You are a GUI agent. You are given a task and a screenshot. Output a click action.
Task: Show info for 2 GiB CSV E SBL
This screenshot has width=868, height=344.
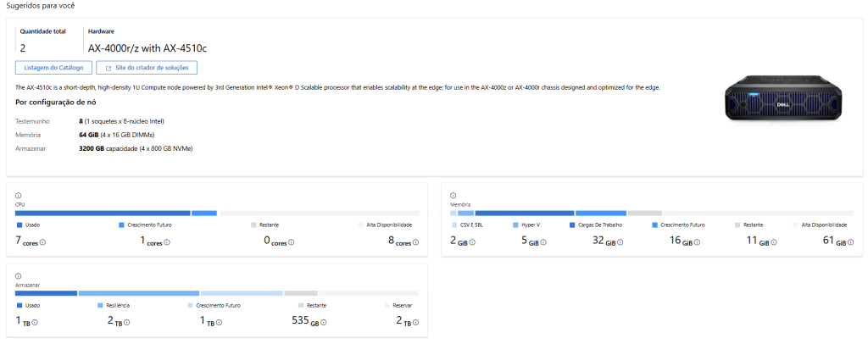[472, 241]
